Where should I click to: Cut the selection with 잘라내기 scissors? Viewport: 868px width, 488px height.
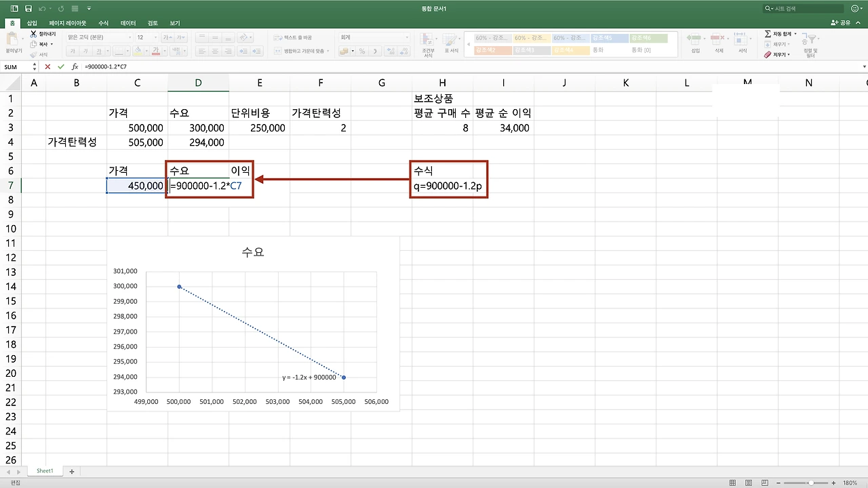[43, 34]
